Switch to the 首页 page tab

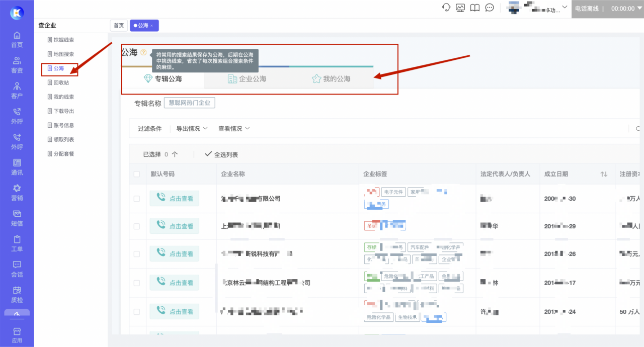(x=119, y=25)
